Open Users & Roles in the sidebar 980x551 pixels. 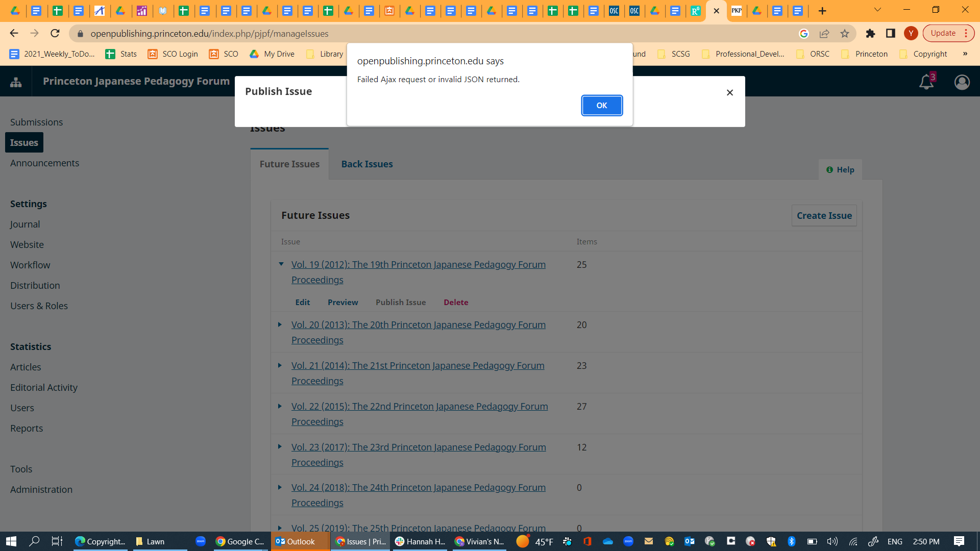39,306
